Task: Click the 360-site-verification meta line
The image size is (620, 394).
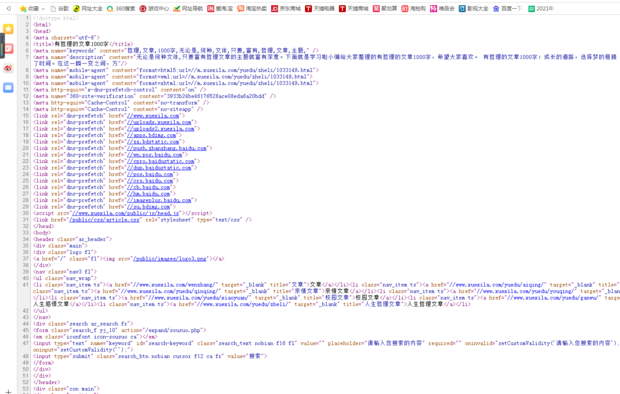Action: (154, 96)
